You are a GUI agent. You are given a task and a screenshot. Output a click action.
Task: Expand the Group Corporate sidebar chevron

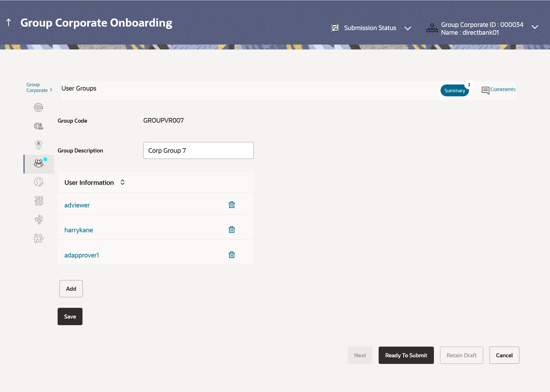coord(51,90)
